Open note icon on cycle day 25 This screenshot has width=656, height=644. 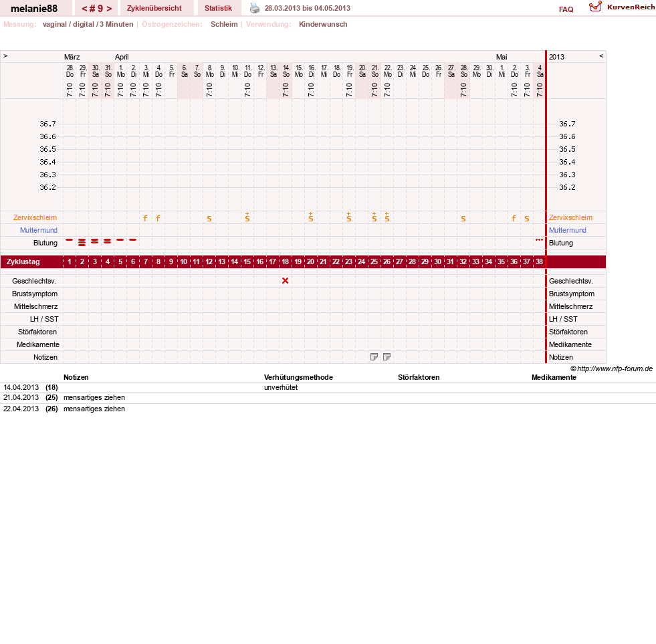tap(374, 357)
